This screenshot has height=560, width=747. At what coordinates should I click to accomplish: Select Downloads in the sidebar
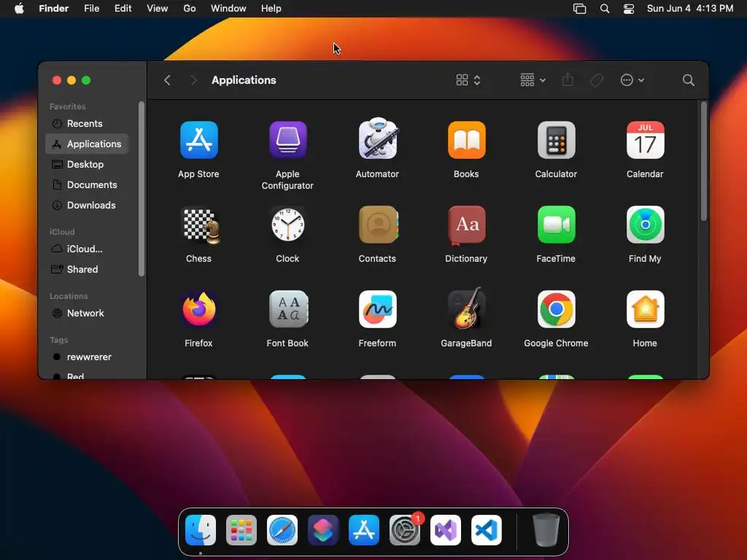(87, 205)
